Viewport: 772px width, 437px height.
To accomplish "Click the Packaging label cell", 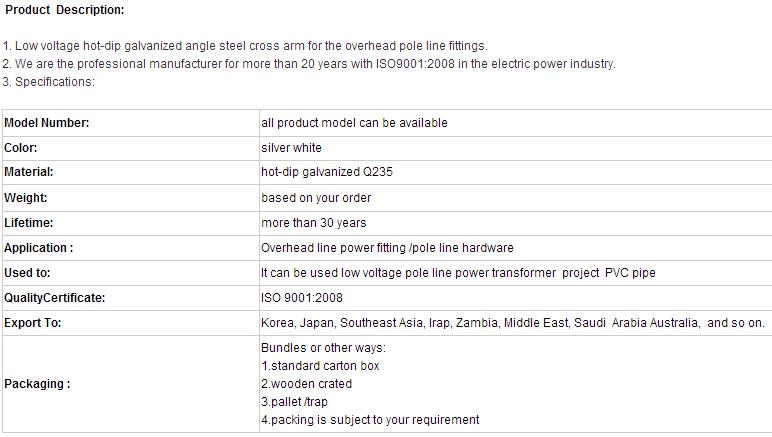I will click(x=131, y=384).
